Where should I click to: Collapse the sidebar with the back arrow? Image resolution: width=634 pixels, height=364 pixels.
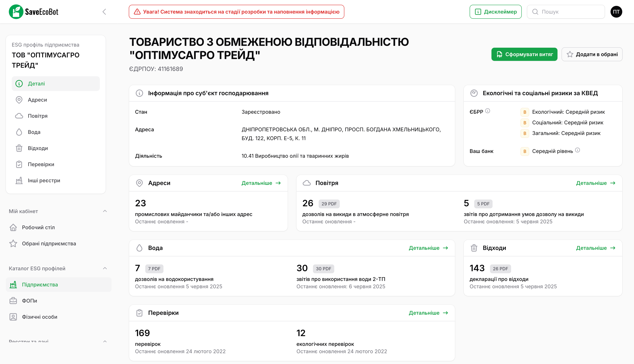tap(104, 12)
